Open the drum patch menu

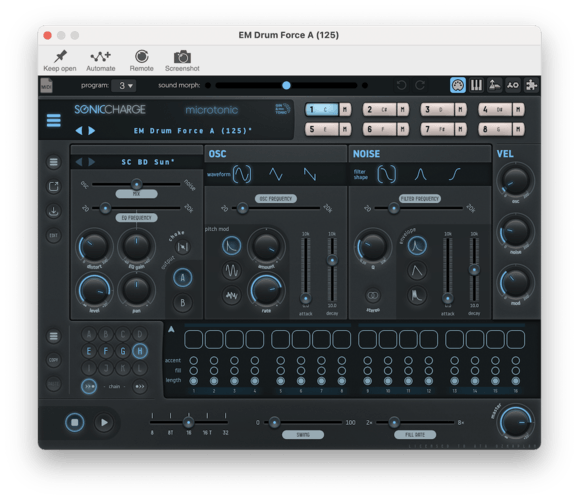(x=54, y=162)
